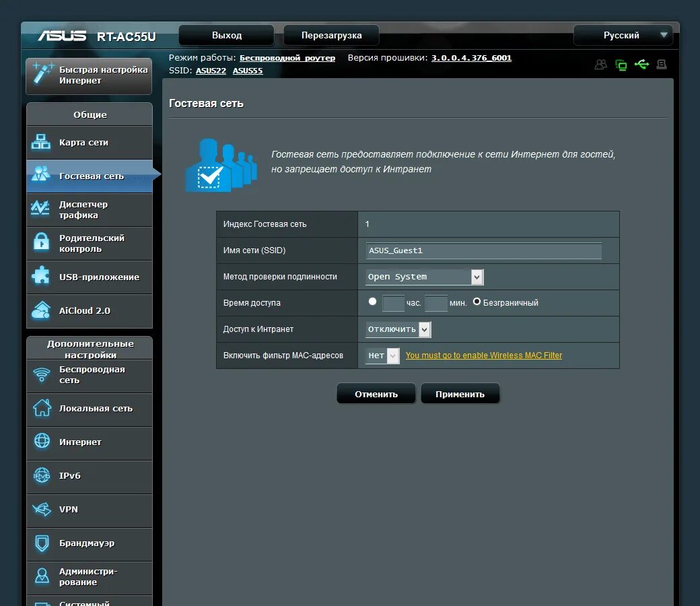Click the minutes (мин.) input field
700x606 pixels.
point(435,303)
